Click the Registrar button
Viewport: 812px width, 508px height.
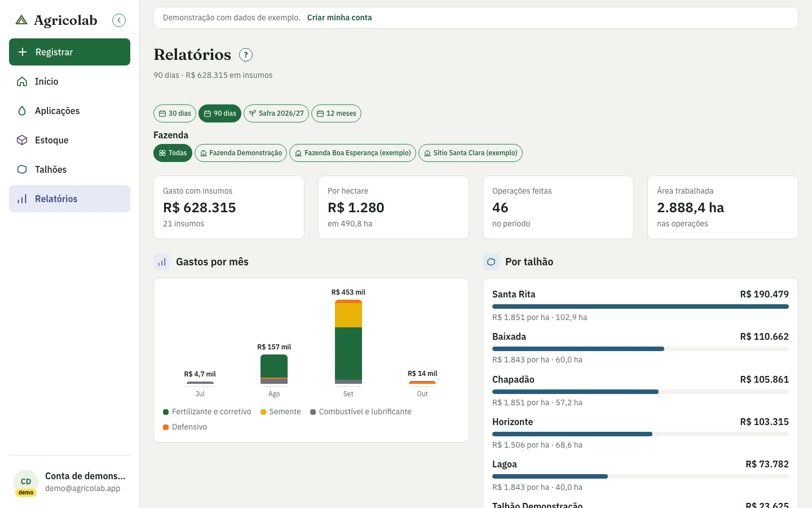pyautogui.click(x=69, y=52)
